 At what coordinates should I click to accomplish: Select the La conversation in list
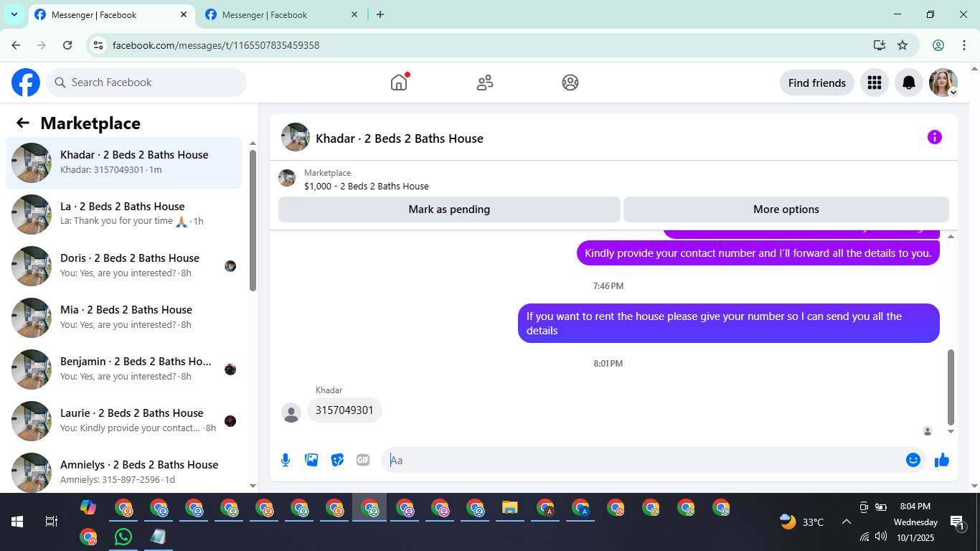[x=124, y=215]
